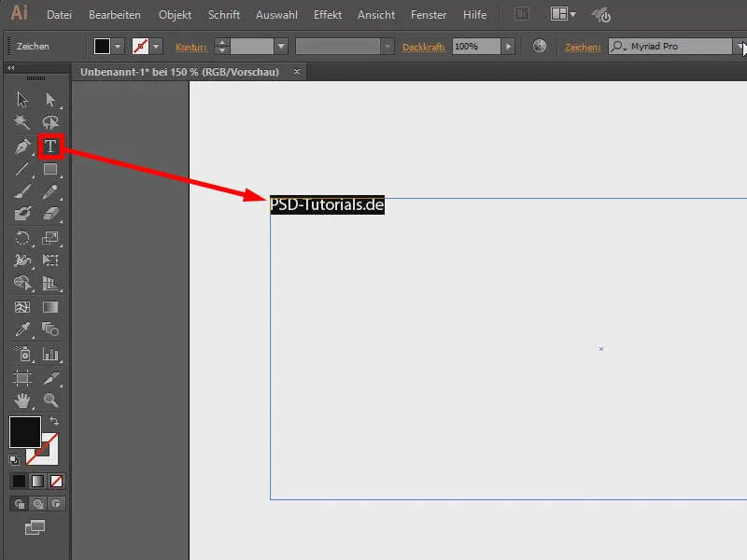Set paint mode to Color
747x560 pixels.
pos(19,481)
